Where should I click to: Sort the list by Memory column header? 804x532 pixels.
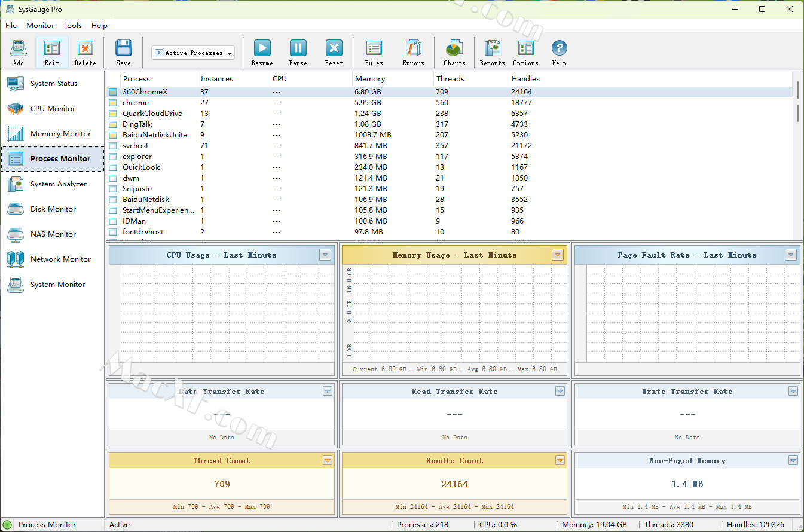tap(370, 79)
